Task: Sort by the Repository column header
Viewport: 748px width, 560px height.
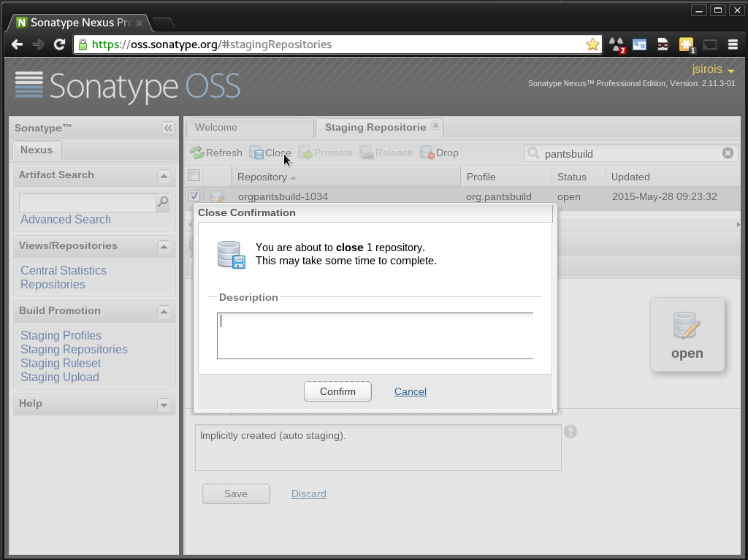Action: click(346, 177)
